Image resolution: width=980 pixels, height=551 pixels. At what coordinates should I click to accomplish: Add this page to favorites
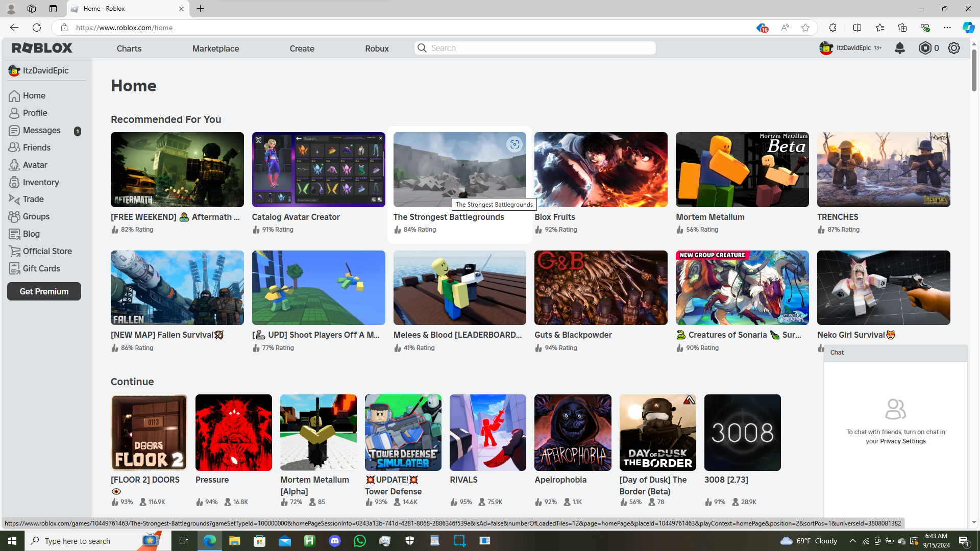(805, 28)
